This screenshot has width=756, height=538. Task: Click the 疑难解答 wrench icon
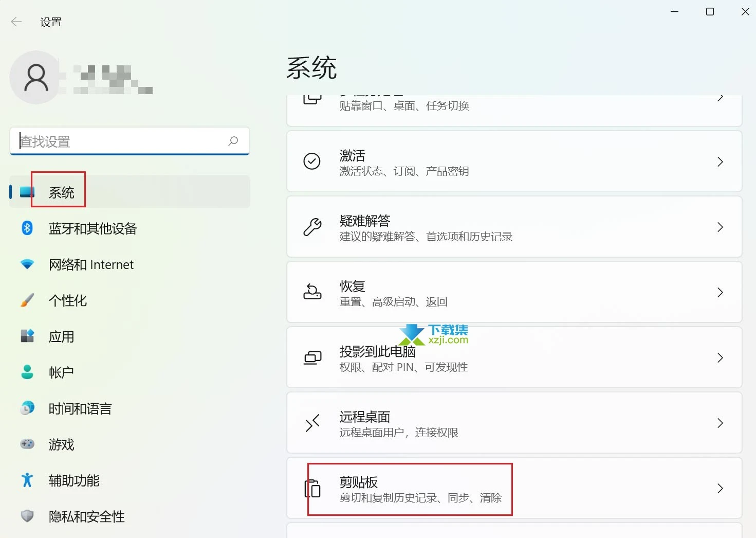pyautogui.click(x=312, y=227)
